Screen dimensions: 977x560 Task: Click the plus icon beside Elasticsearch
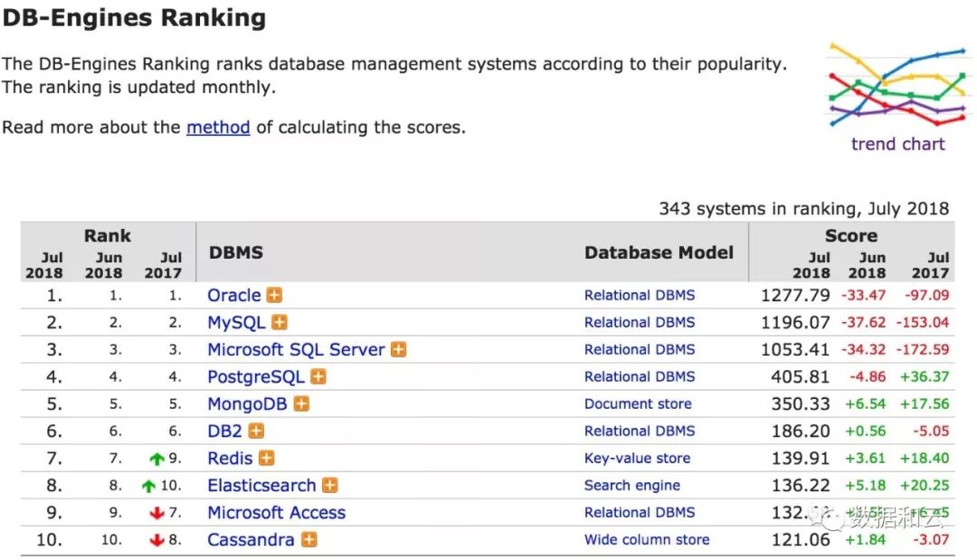pos(329,485)
